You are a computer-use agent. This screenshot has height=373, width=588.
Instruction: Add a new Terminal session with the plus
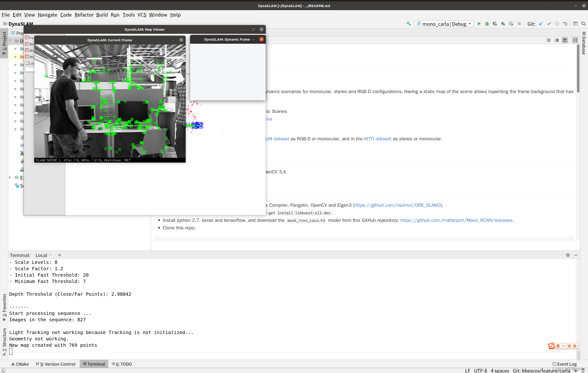[x=59, y=255]
